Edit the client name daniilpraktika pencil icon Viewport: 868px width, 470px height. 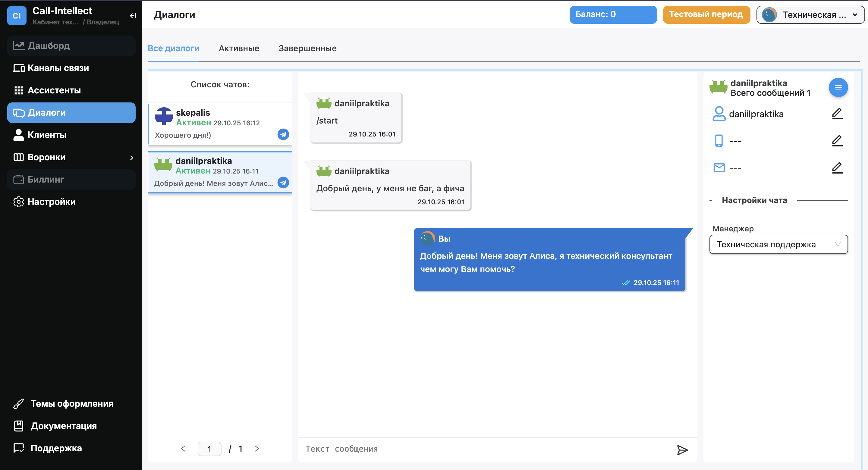[x=837, y=114]
